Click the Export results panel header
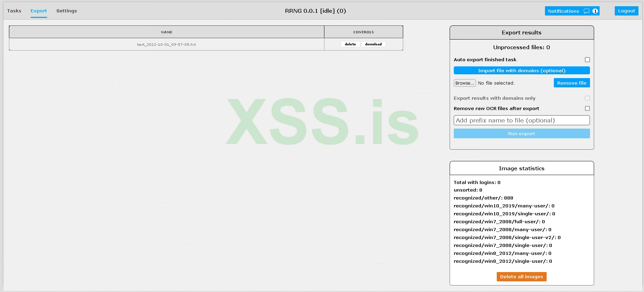Screen dimensions: 644x292 [x=522, y=33]
